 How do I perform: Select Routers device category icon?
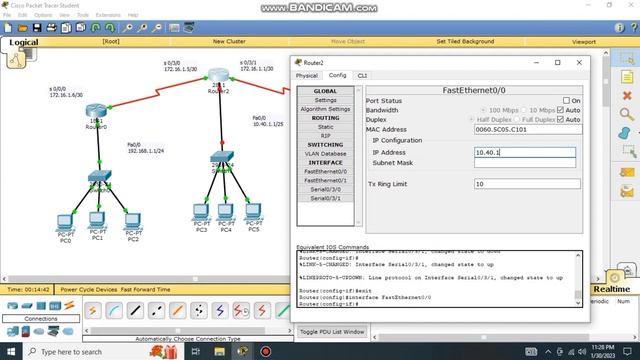click(13, 305)
